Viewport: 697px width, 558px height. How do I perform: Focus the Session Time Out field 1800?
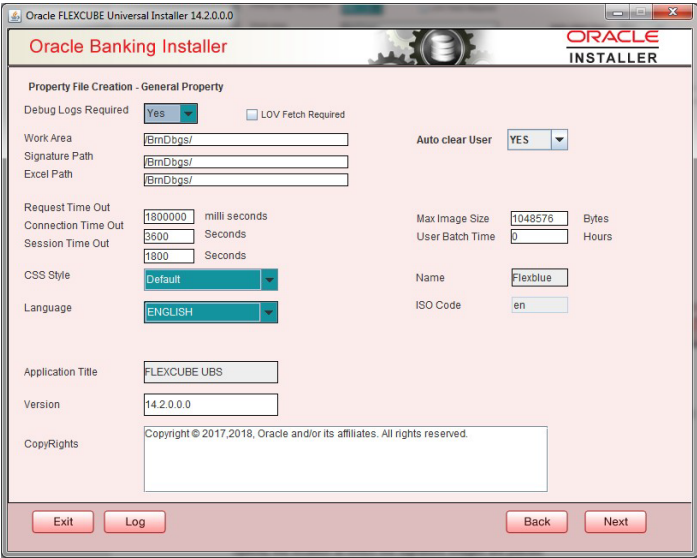tap(169, 256)
